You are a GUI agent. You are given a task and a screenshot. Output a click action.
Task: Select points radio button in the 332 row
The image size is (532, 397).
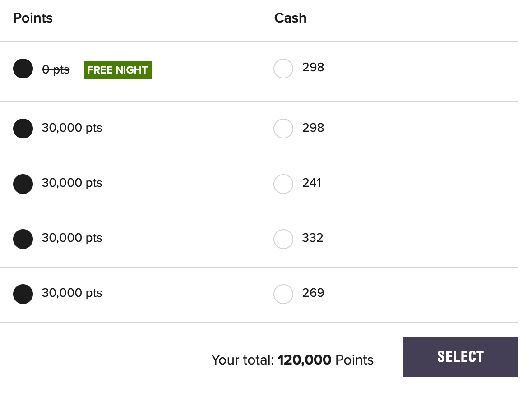(23, 239)
